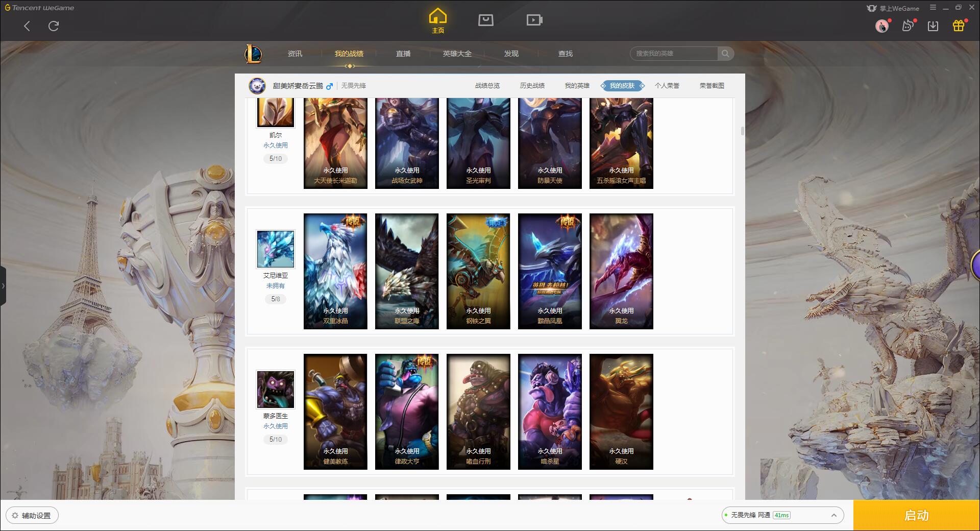Image resolution: width=980 pixels, height=531 pixels.
Task: Click the user avatar in the top right
Action: [881, 26]
